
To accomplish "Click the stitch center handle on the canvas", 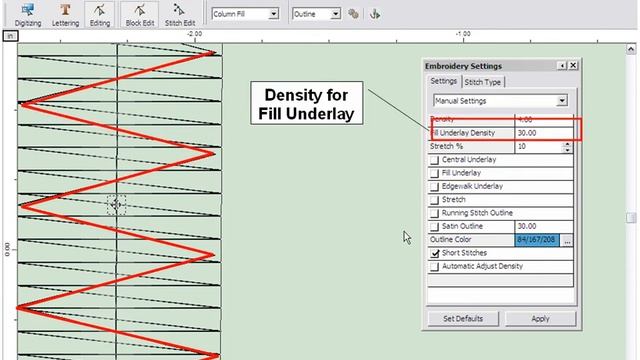I will coord(116,204).
